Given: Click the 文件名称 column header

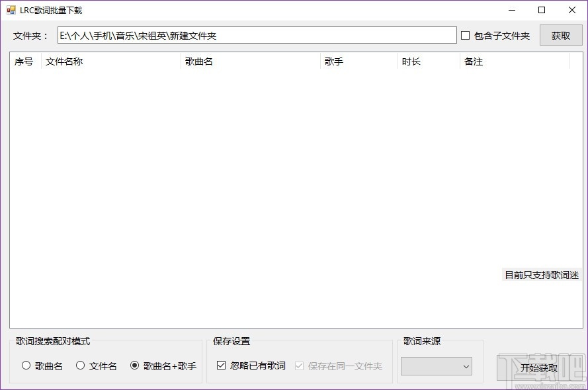Looking at the screenshot, I should [64, 61].
